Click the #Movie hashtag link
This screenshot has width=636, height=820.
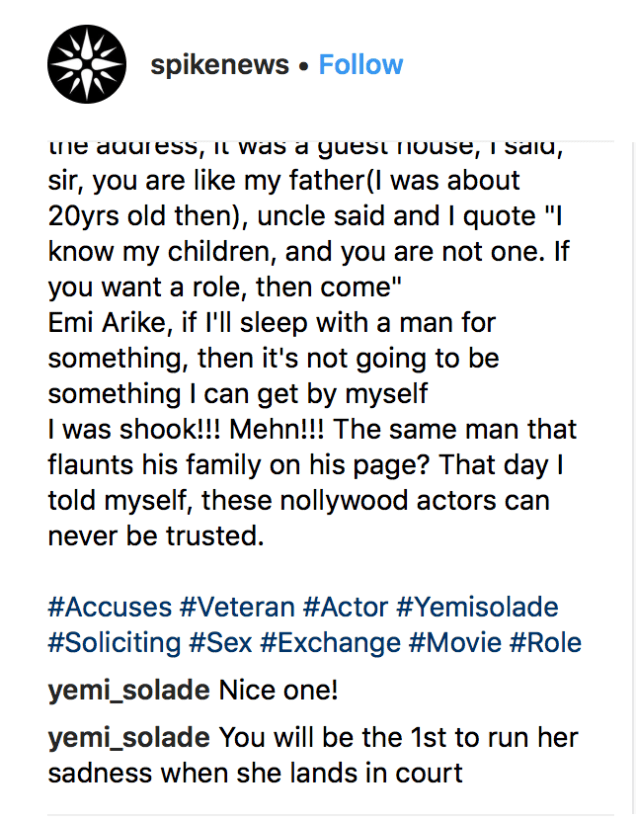tap(454, 642)
